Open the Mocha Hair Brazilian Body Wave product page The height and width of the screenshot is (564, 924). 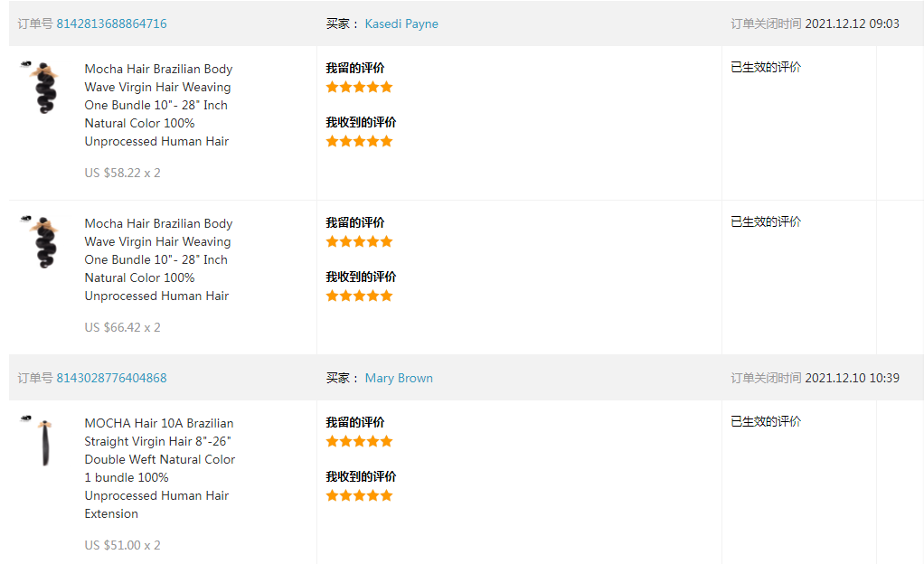coord(157,105)
